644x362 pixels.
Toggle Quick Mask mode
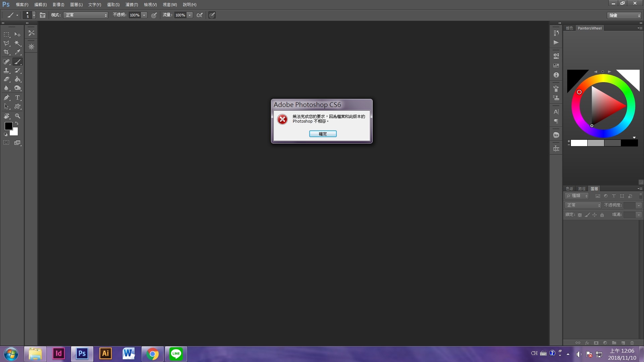pyautogui.click(x=6, y=142)
